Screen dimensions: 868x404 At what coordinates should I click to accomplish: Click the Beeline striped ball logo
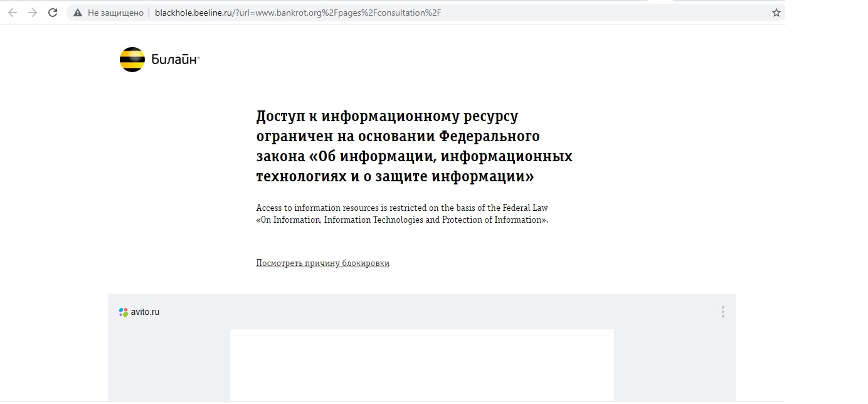point(132,60)
